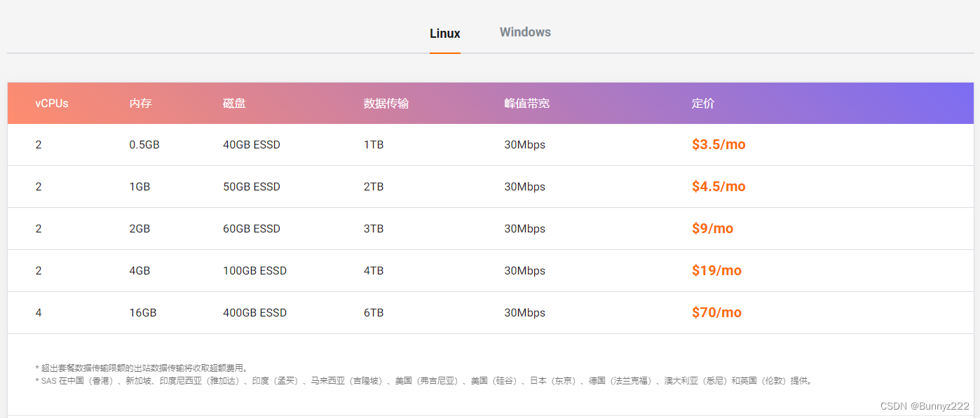
Task: Click the $70/mo price text
Action: click(716, 312)
